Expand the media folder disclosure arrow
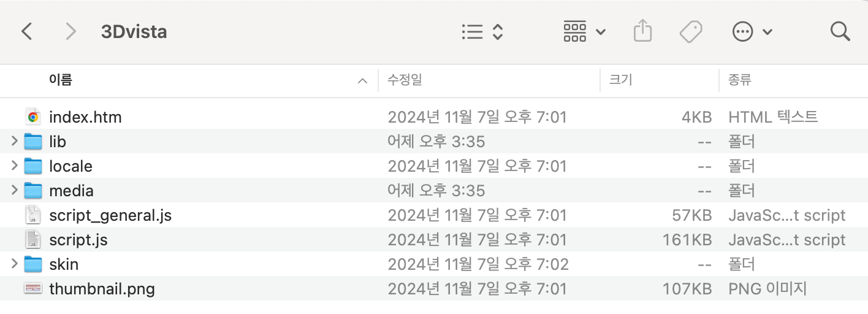 [14, 191]
